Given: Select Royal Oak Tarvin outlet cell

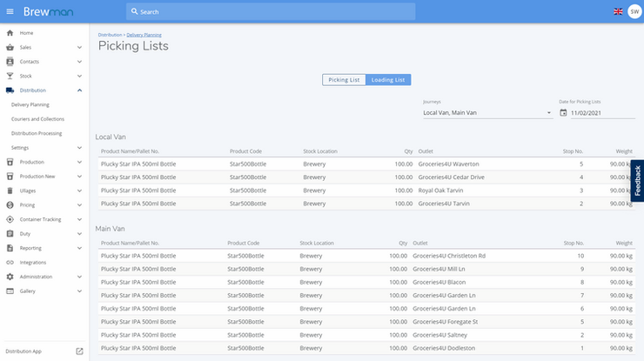Looking at the screenshot, I should point(440,191).
